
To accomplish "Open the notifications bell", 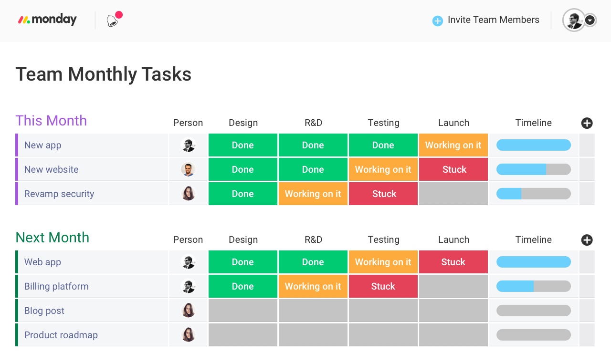I will pos(113,21).
